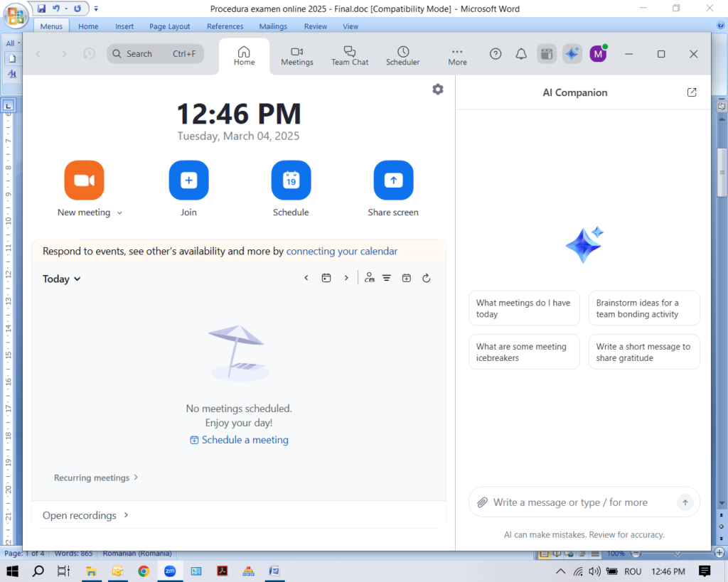Open Chrome from the Windows taskbar
This screenshot has height=582, width=728.
click(144, 571)
